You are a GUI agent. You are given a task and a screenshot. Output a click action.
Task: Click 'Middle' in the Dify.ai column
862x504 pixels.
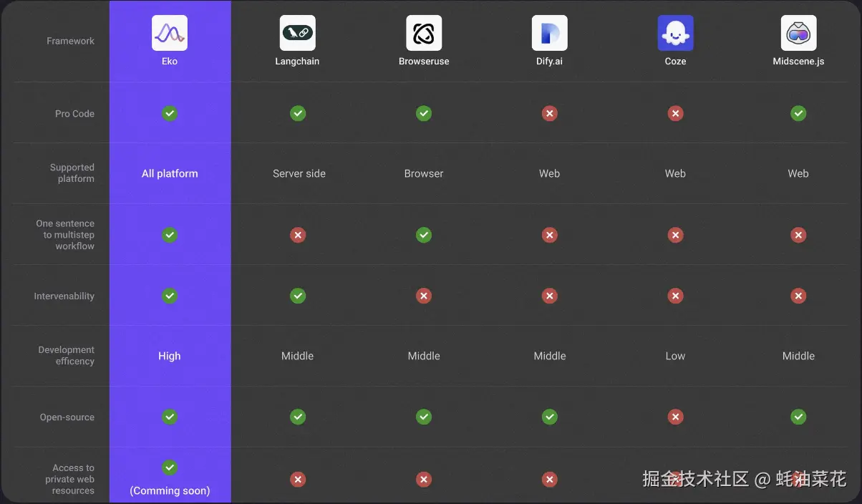point(550,356)
